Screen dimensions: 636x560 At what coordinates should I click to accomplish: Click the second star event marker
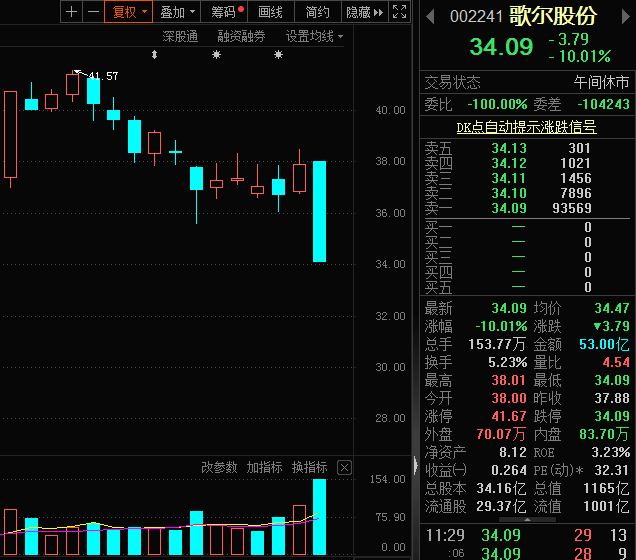(x=278, y=54)
